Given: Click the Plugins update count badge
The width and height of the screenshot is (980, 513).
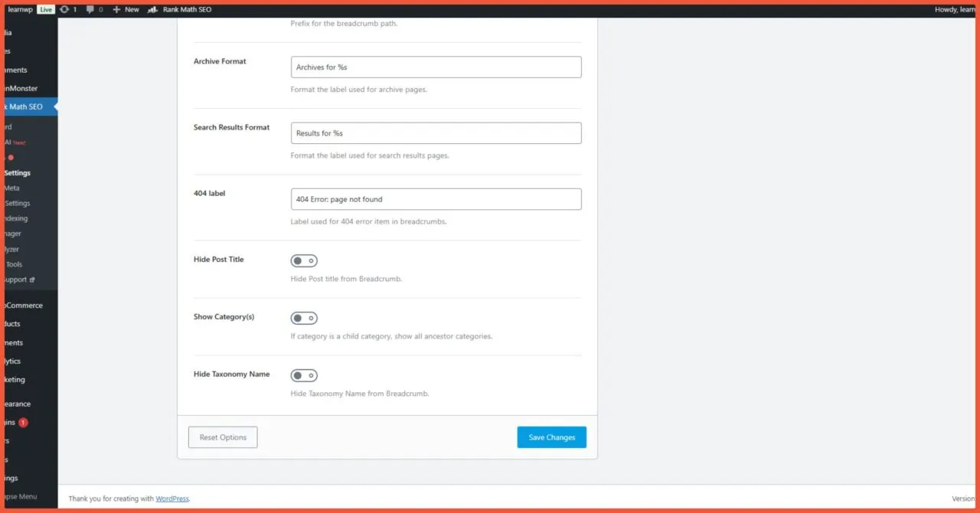Looking at the screenshot, I should pyautogui.click(x=24, y=423).
